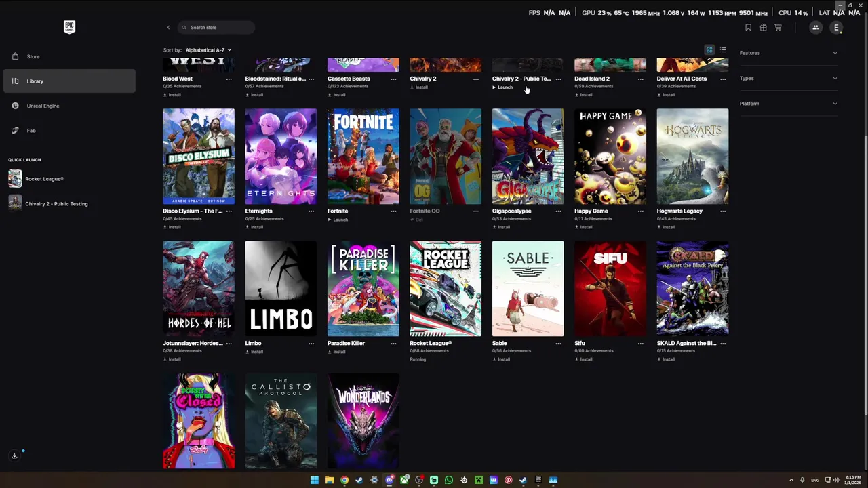Open options menu for Blood West
868x488 pixels.
point(229,79)
